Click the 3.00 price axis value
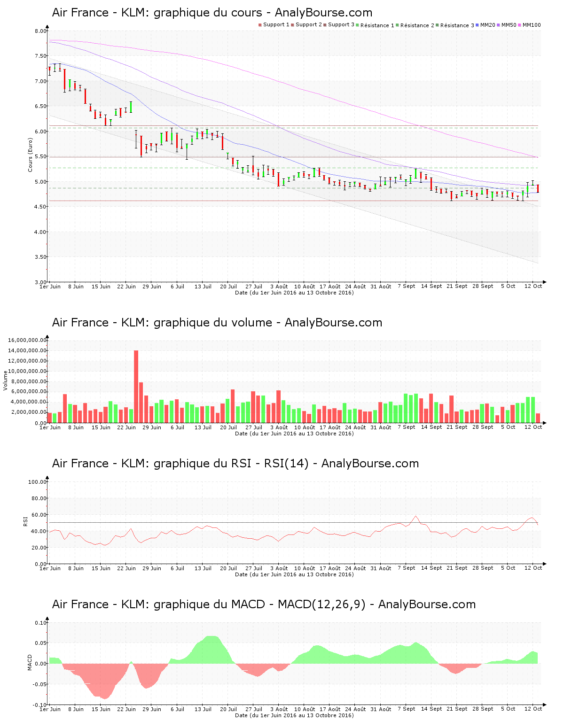The height and width of the screenshot is (728, 564). click(x=41, y=282)
